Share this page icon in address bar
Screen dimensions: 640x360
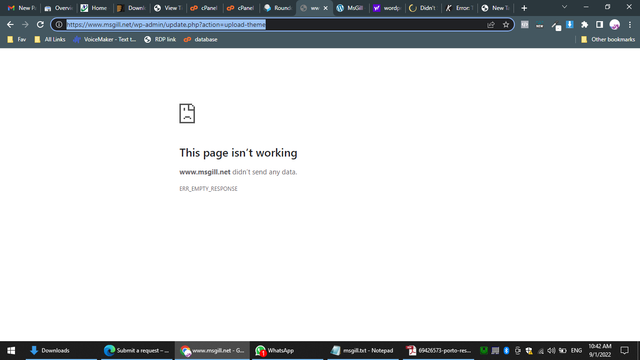(x=491, y=24)
